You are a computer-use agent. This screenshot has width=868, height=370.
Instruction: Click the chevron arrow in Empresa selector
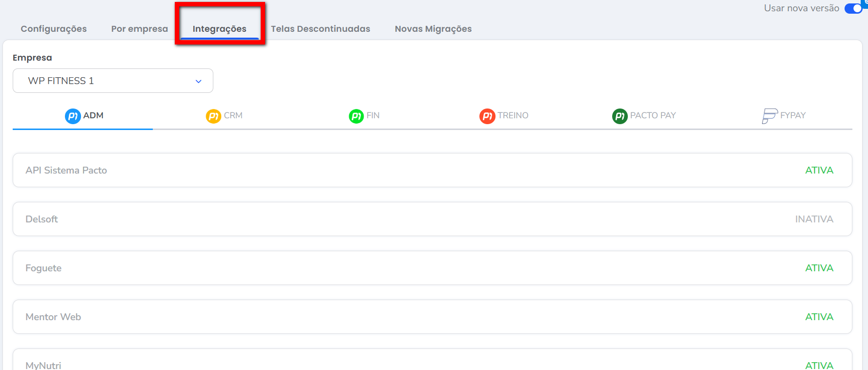pyautogui.click(x=199, y=81)
